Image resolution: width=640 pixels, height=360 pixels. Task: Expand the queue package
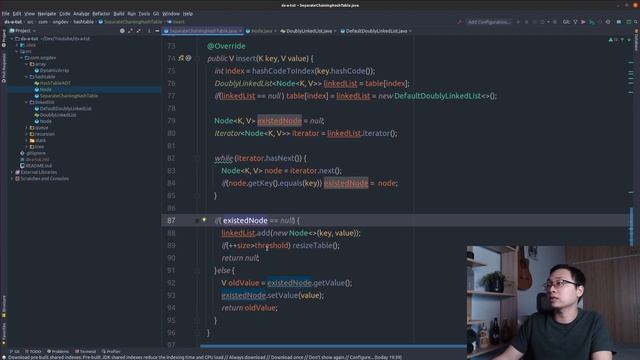pos(27,128)
